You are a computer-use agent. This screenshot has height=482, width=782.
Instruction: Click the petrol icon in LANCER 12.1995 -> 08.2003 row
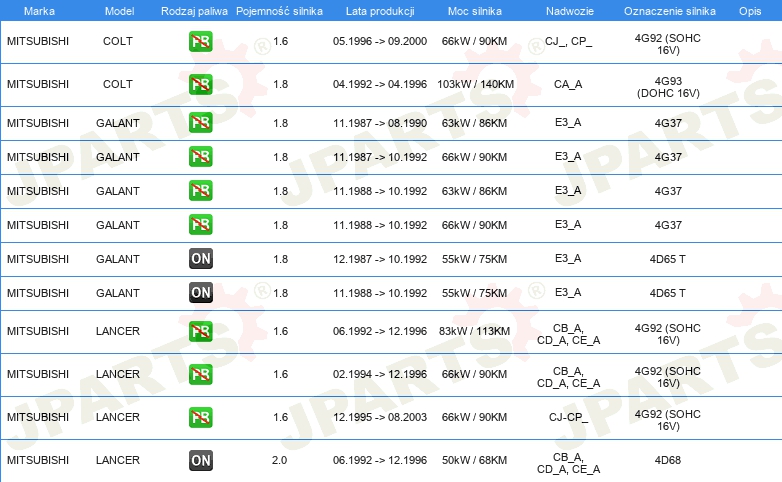pyautogui.click(x=200, y=417)
